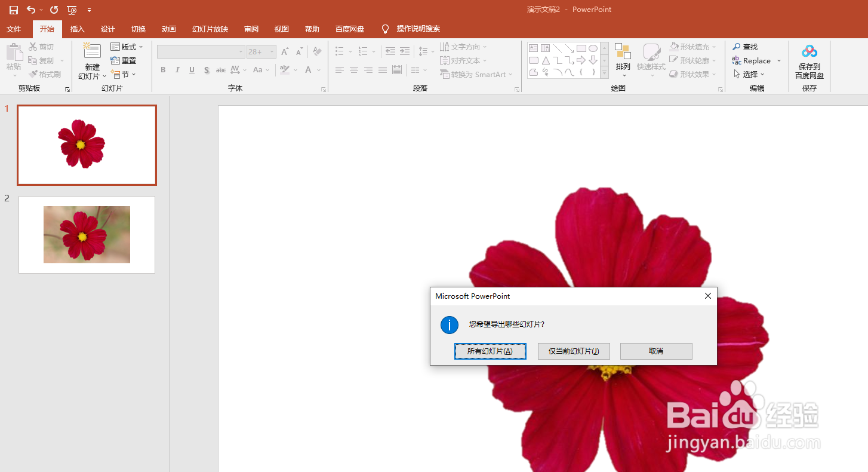Toggle text Shadow formatting
This screenshot has width=868, height=472.
pos(207,70)
